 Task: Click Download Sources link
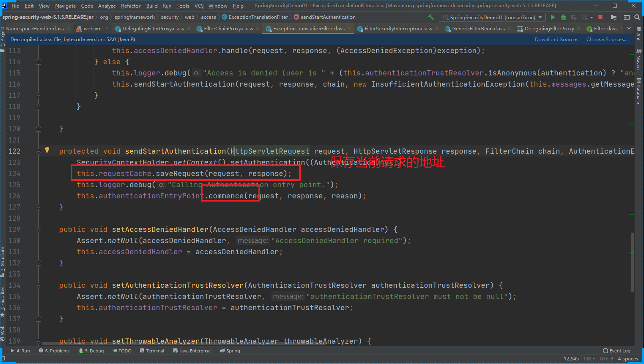click(557, 40)
